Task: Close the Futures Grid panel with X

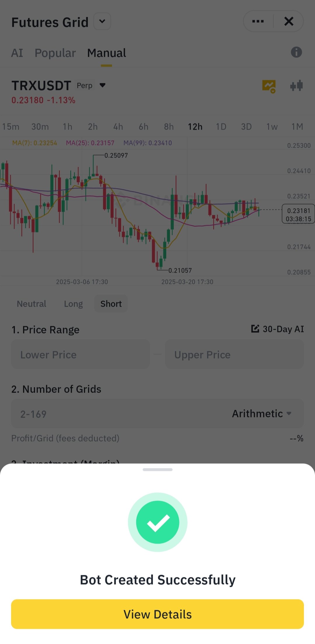Action: [289, 21]
